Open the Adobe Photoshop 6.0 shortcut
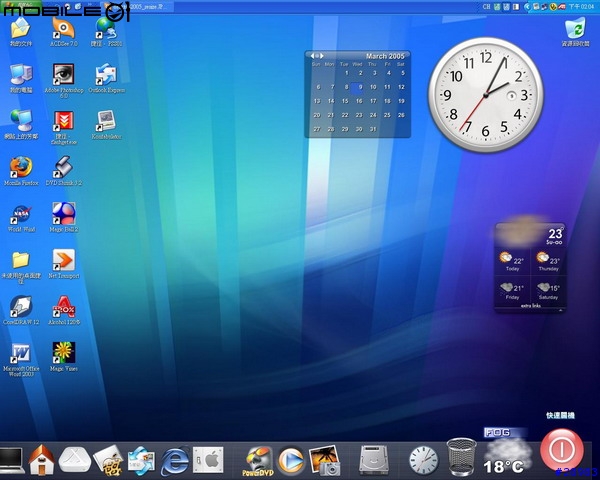 [x=64, y=80]
